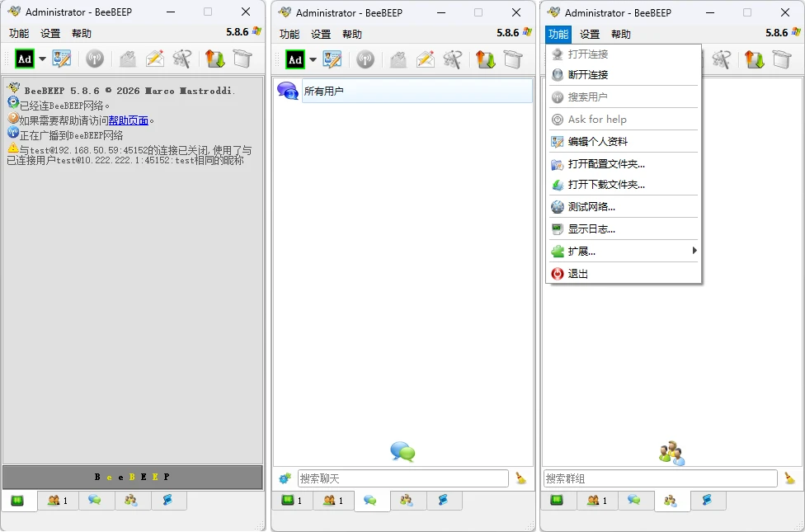This screenshot has width=805, height=532.
Task: Click the people-swirl icon in middle window toolbar
Action: click(x=453, y=59)
